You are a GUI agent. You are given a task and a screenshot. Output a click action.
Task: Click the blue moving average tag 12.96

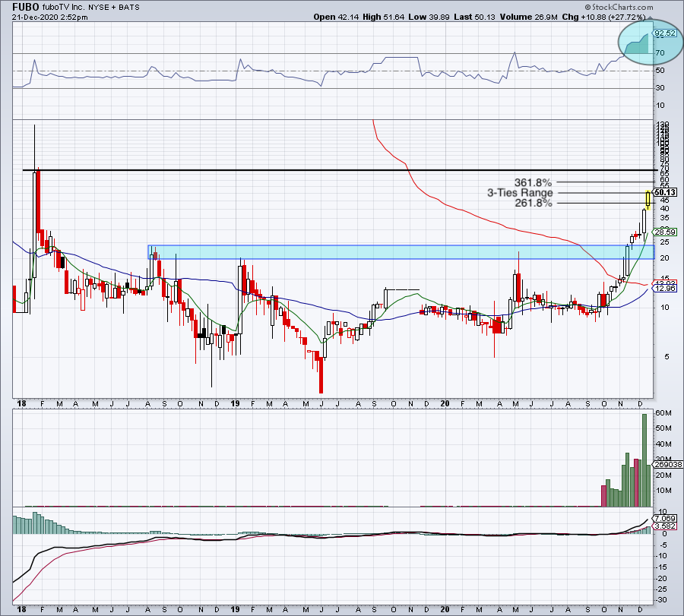pos(665,289)
